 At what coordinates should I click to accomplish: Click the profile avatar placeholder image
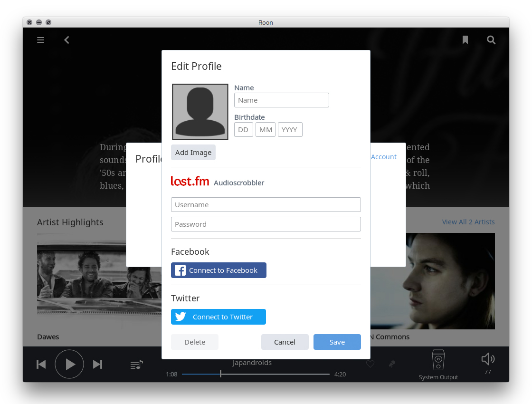pos(200,112)
